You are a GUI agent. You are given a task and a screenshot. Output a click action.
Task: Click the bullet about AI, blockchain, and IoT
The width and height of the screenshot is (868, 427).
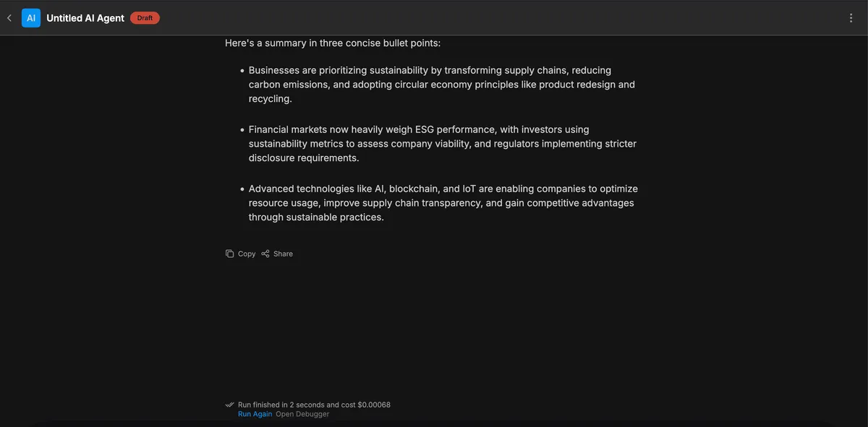[441, 203]
